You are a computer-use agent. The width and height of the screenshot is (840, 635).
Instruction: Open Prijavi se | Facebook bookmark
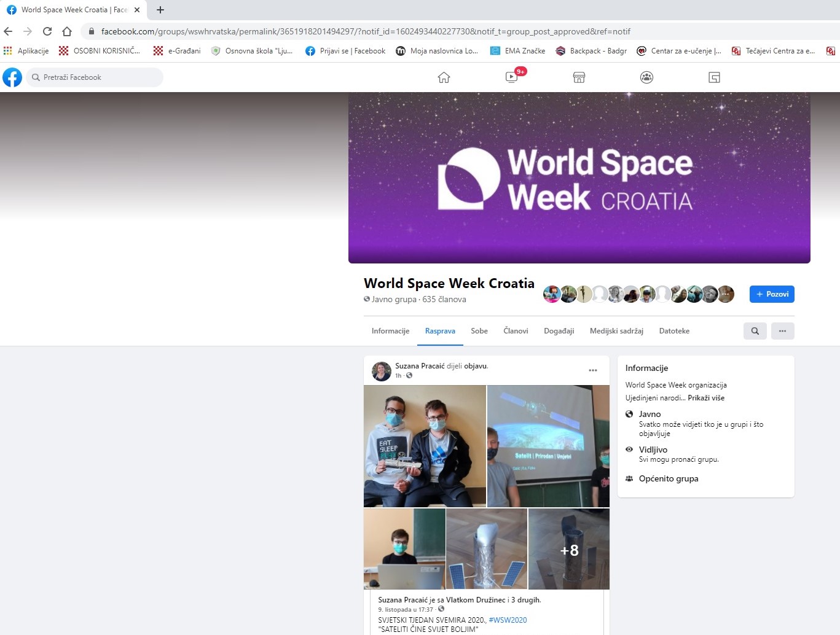tap(345, 51)
